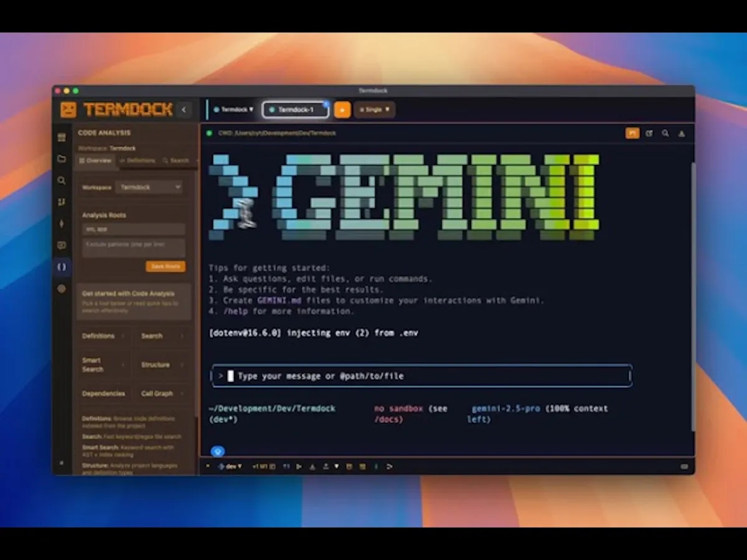The height and width of the screenshot is (560, 747).
Task: Click the terminal prompt icon ending the status bar icon row
Action: [x=390, y=466]
